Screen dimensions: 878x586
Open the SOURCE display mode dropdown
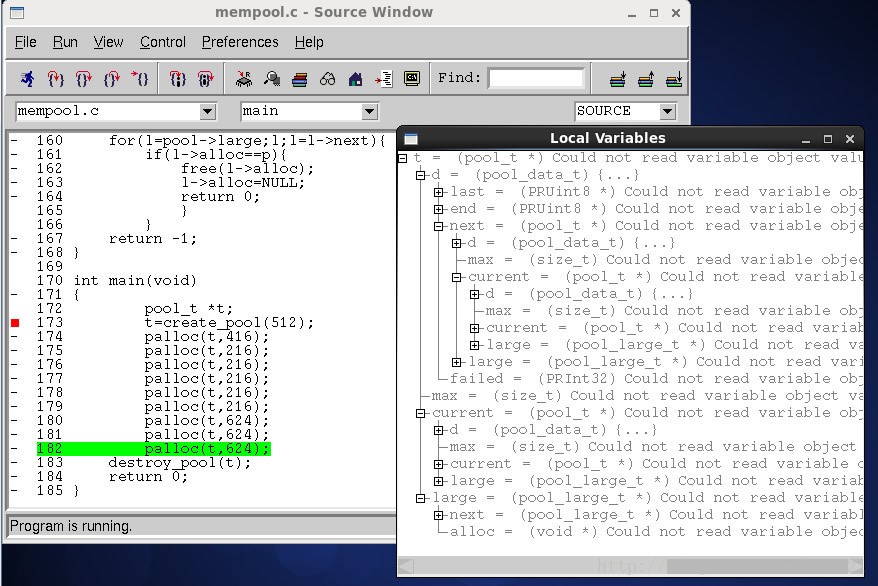click(x=667, y=111)
